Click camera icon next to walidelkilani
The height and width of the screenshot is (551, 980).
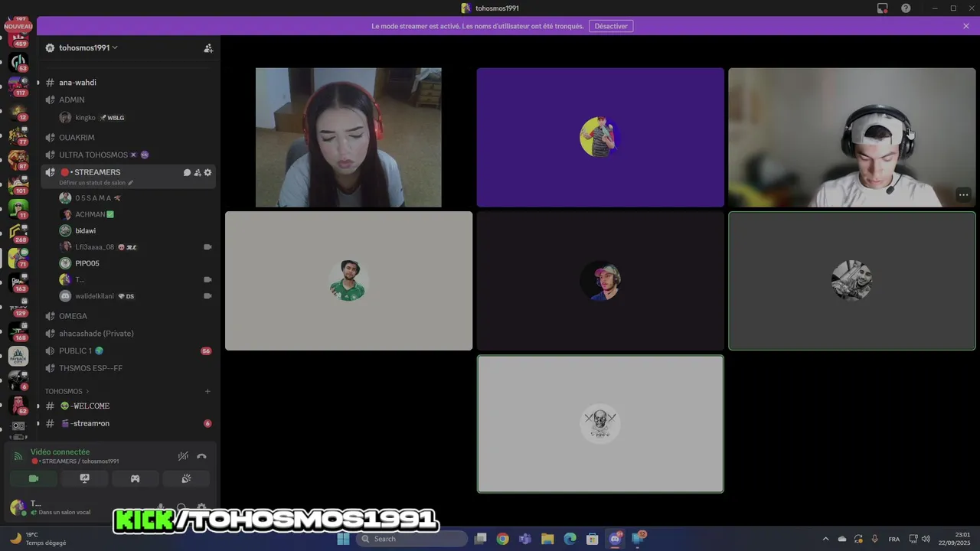coord(207,296)
